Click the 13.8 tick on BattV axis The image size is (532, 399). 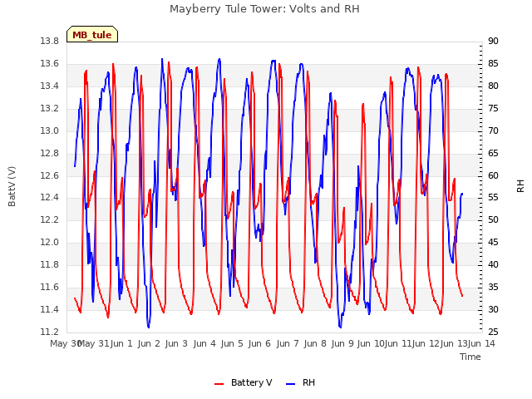tap(50, 42)
